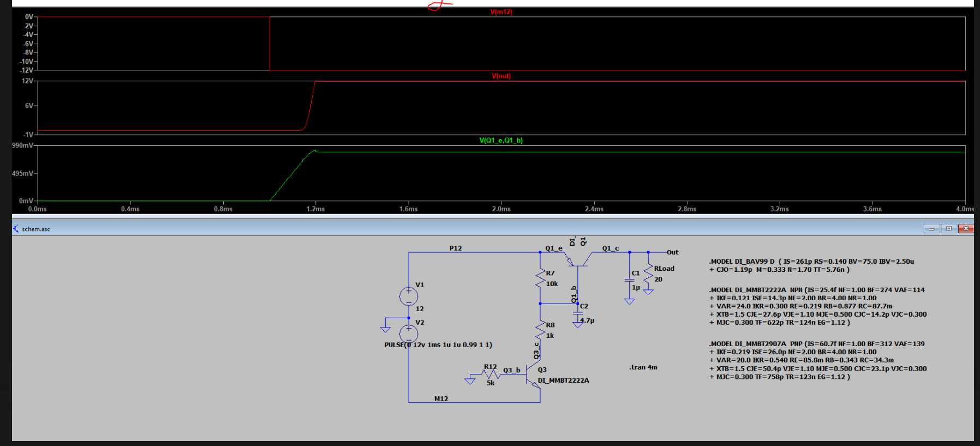Click the 10k value of R7
The height and width of the screenshot is (446, 980).
pyautogui.click(x=552, y=284)
